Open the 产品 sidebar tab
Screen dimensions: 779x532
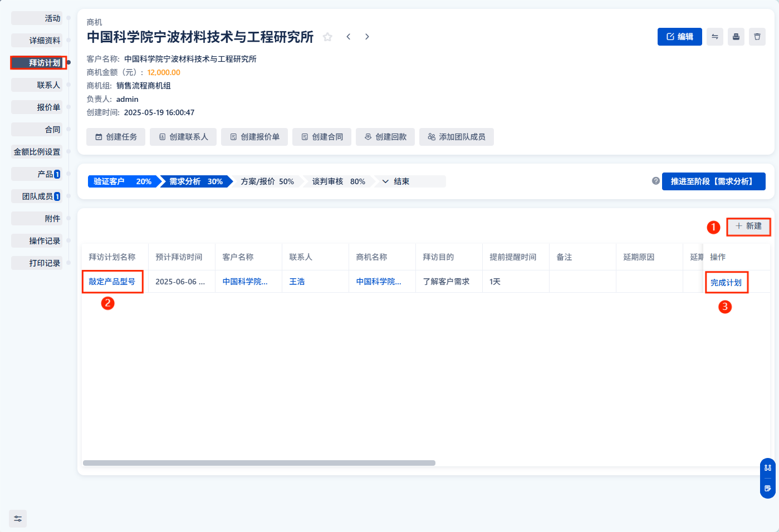pyautogui.click(x=37, y=174)
